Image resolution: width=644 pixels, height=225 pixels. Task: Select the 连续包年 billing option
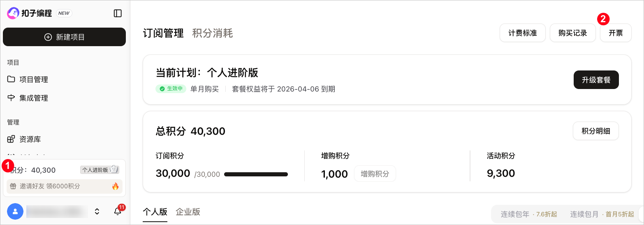pos(528,214)
